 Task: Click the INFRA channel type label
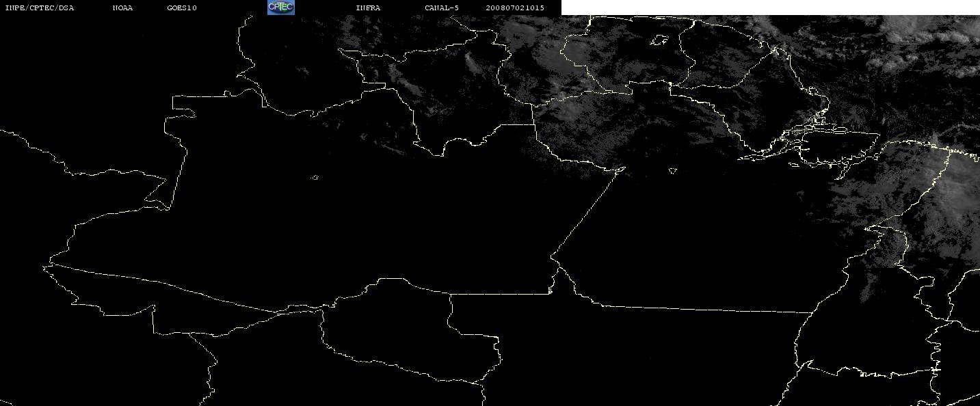tap(368, 8)
